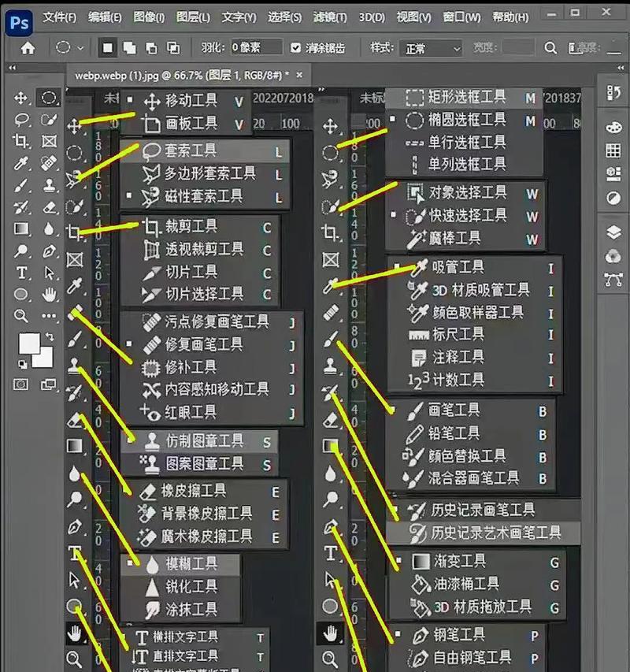Open the History panel icon in the right dock
The image size is (630, 672).
[x=613, y=93]
